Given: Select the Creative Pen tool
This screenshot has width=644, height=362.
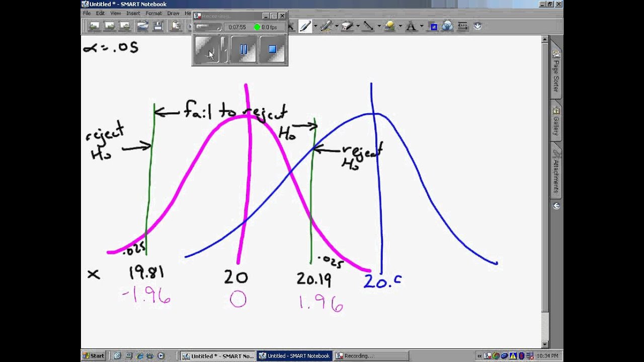Looking at the screenshot, I should tap(326, 26).
